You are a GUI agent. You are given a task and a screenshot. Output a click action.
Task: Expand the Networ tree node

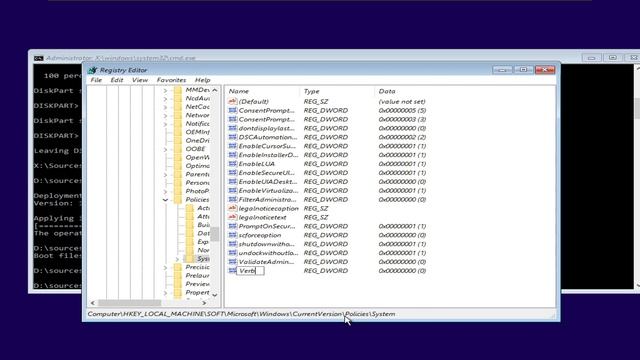coord(165,116)
